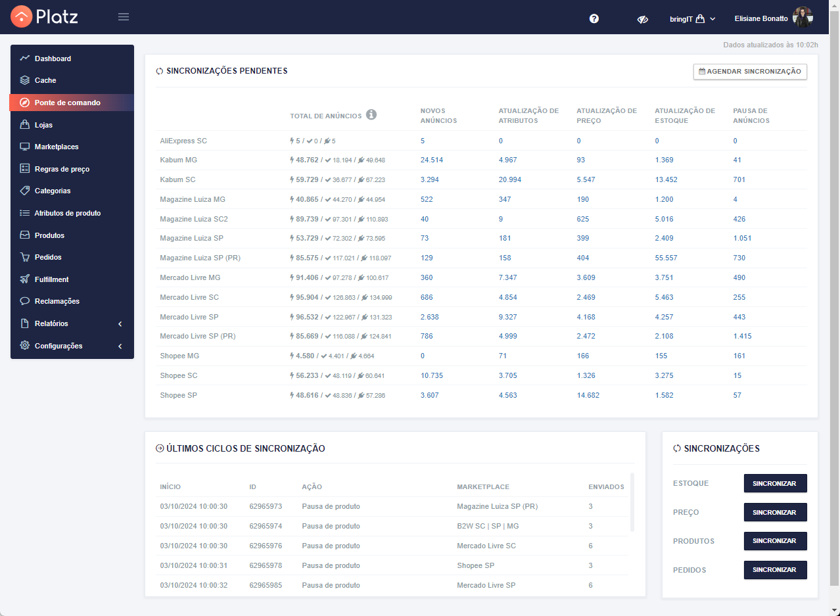Click the Início column header
This screenshot has width=840, height=616.
pos(170,487)
